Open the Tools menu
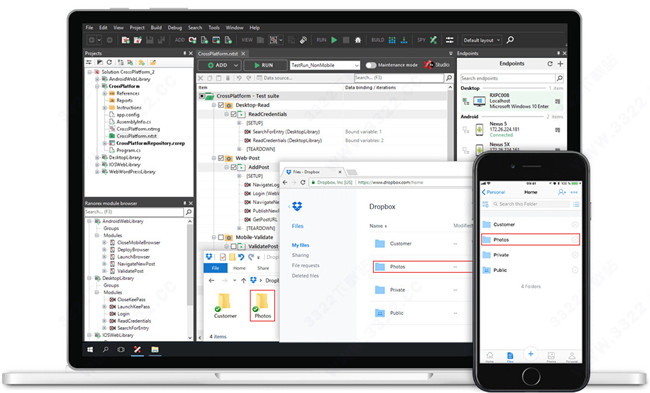This screenshot has width=650, height=393. tap(214, 28)
